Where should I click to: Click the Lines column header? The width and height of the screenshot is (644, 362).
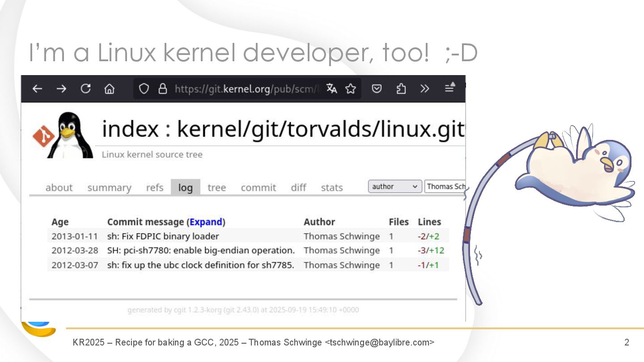click(x=429, y=222)
